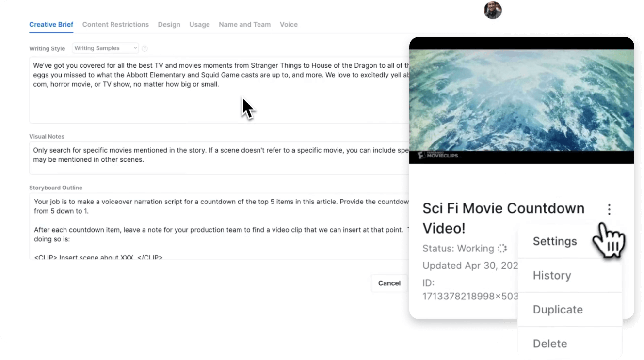Click the Working status spinner icon
Image resolution: width=644 pixels, height=360 pixels.
tap(502, 249)
